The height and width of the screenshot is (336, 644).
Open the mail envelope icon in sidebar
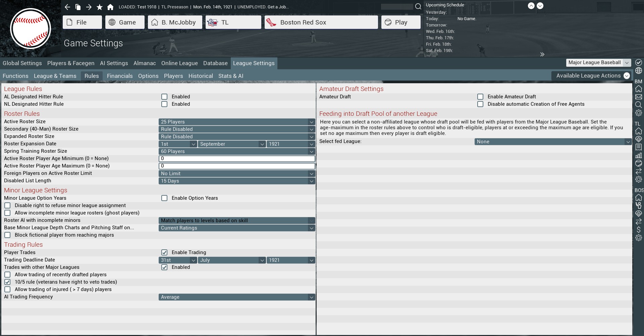638,97
